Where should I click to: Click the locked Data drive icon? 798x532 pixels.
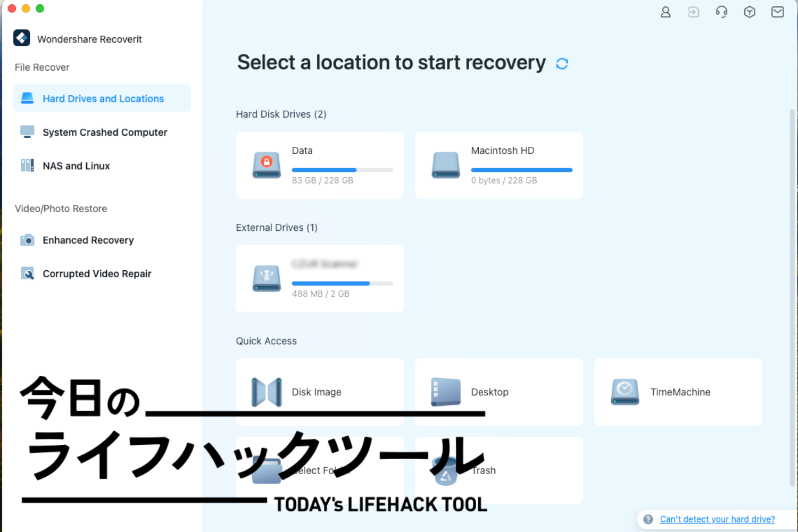(x=267, y=165)
